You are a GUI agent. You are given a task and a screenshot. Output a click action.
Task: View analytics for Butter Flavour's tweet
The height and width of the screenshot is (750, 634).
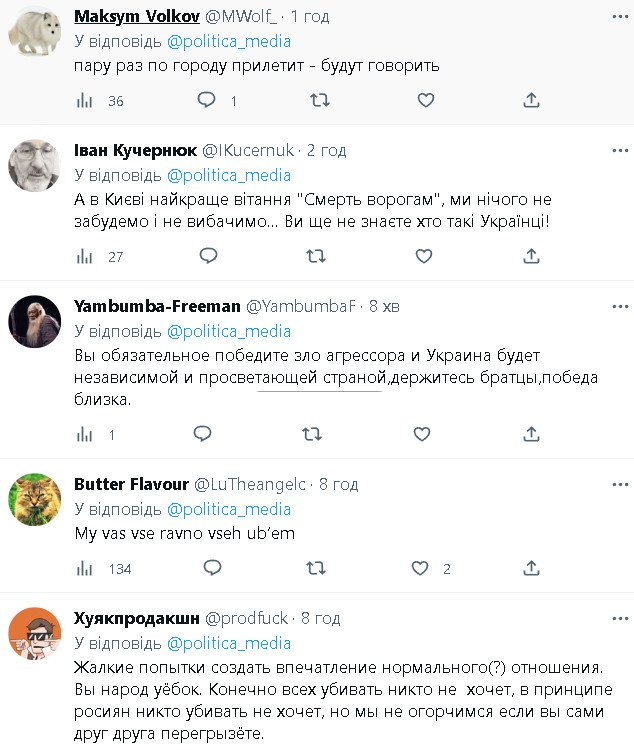86,568
